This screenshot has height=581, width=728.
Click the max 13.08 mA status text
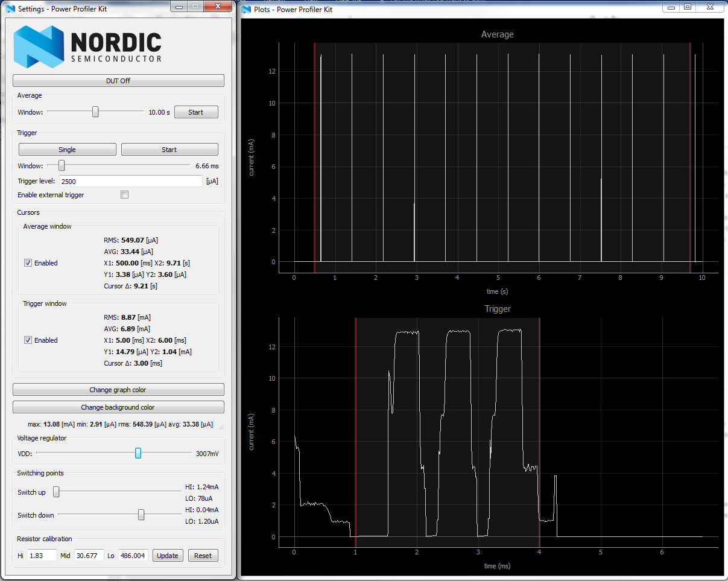[52, 425]
